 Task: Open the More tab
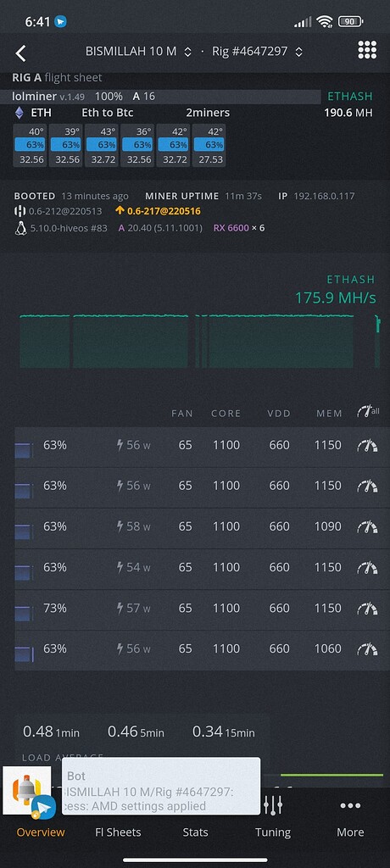pos(350,820)
